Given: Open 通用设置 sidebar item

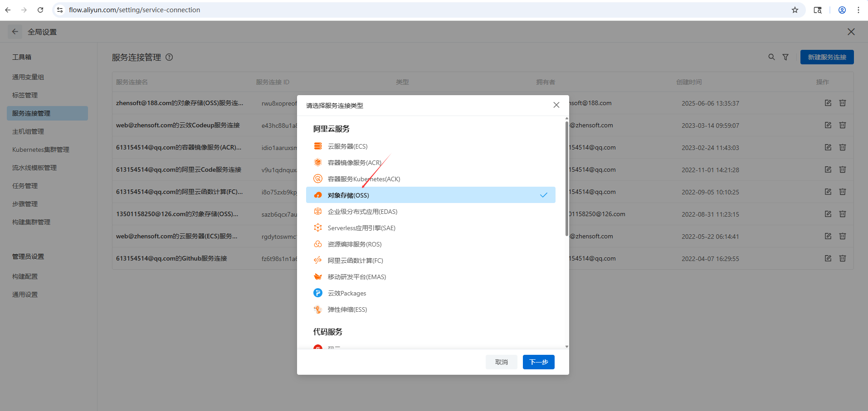Looking at the screenshot, I should (x=25, y=295).
